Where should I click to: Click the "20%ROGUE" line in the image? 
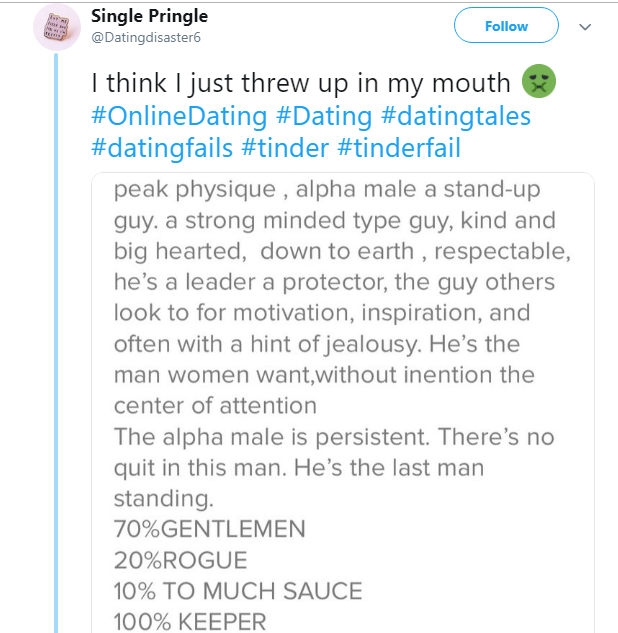click(180, 560)
